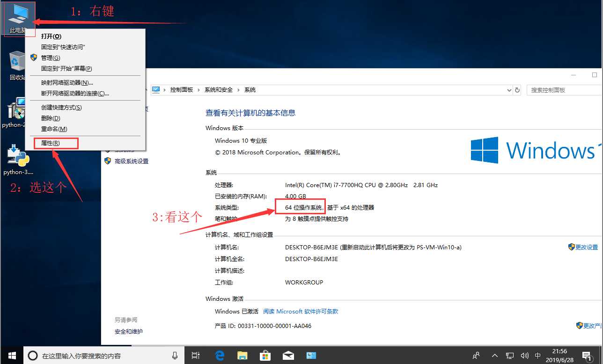This screenshot has height=364, width=603.
Task: Choose 固定到"开始"屏幕(P) menu entry
Action: point(85,68)
